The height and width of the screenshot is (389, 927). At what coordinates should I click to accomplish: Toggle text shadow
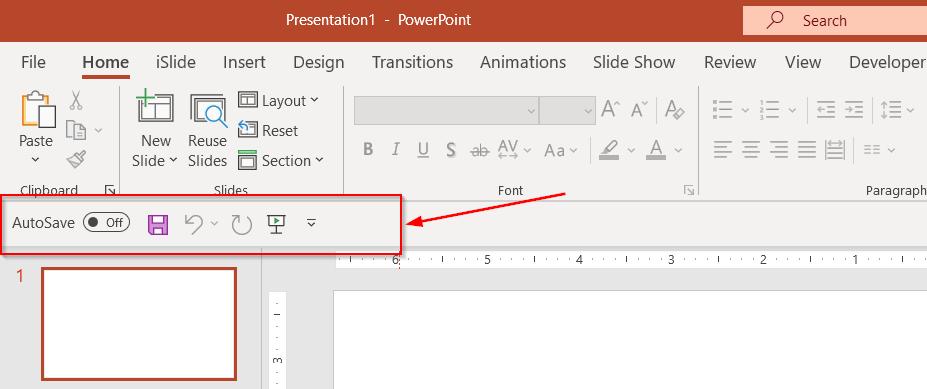451,150
